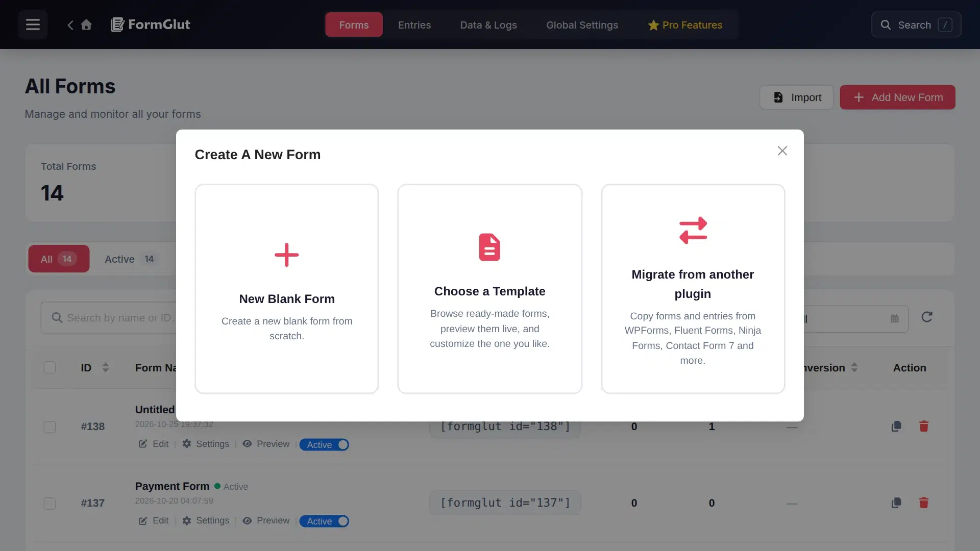Open Pro Features tab
The width and height of the screenshot is (980, 551).
(685, 25)
